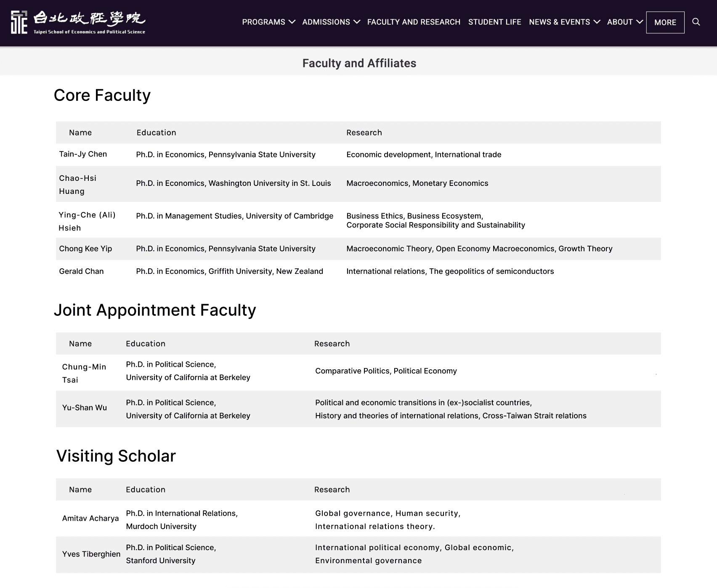Viewport: 717px width, 588px height.
Task: Click 'Macroeconomics, Monetary Economics' research cell
Action: point(417,183)
